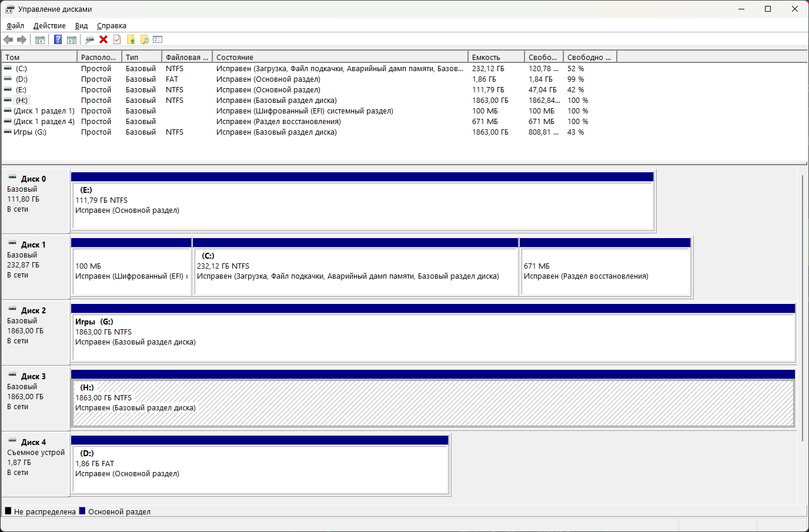Click the Properties checkmark page icon
809x532 pixels.
click(x=117, y=39)
